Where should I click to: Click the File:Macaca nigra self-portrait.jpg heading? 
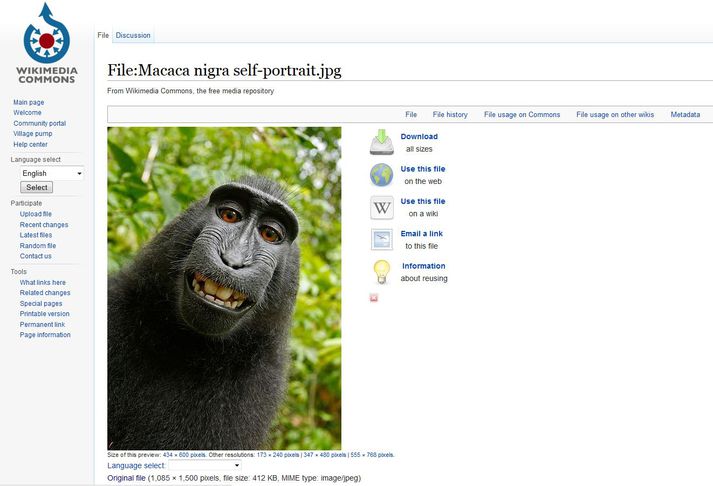point(224,70)
